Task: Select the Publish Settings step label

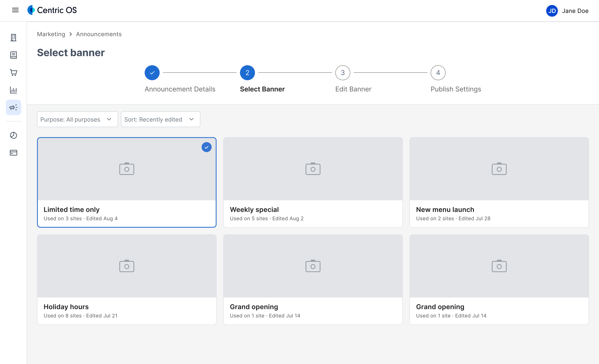Action: [455, 89]
